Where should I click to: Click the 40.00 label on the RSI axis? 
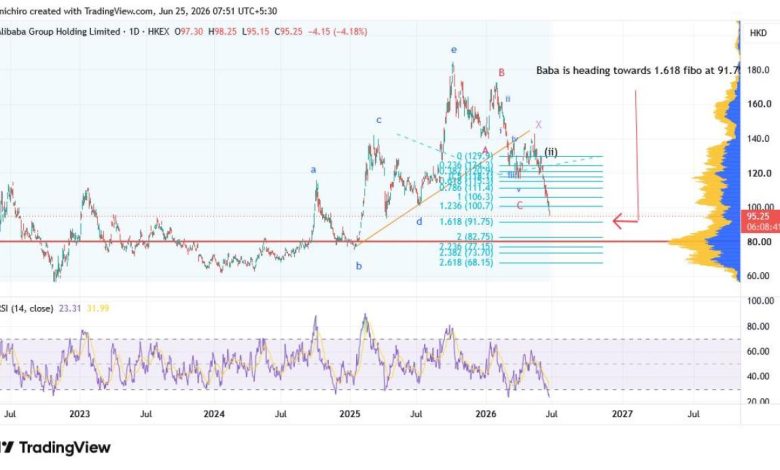click(760, 376)
